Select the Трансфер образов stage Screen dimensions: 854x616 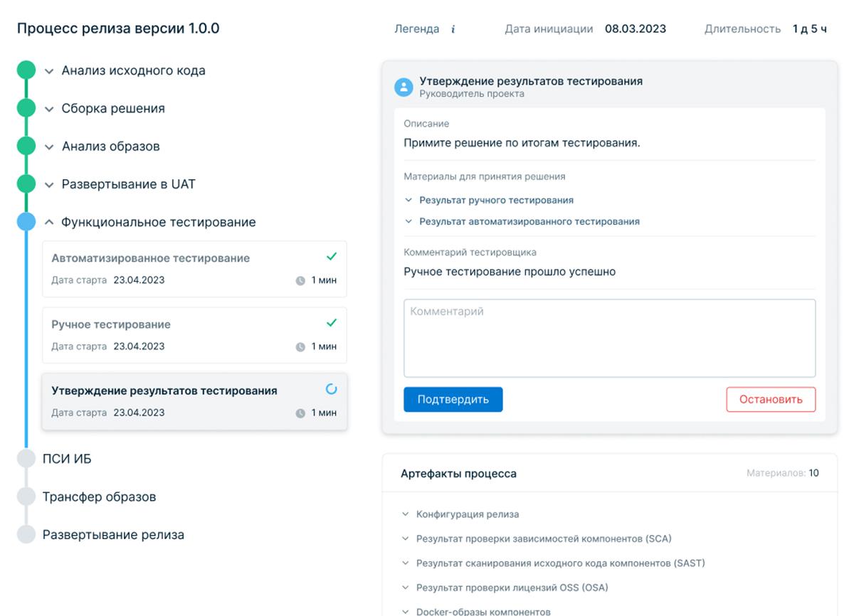click(99, 496)
